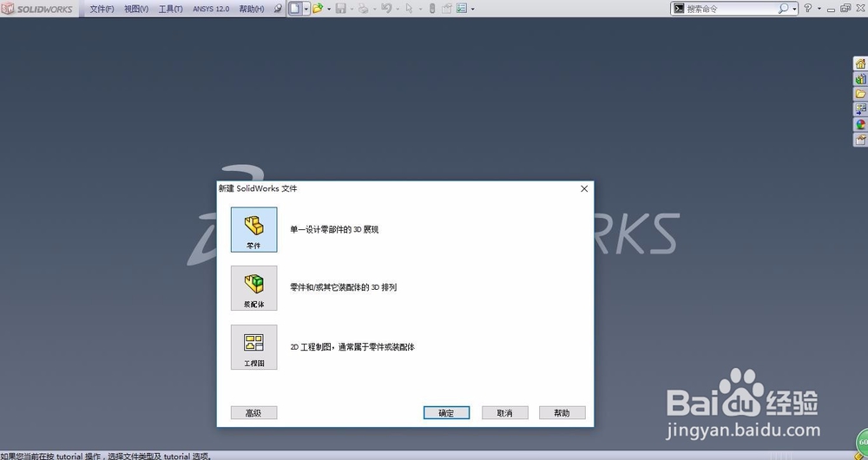Click into the 搜索命令 search field

pos(730,9)
